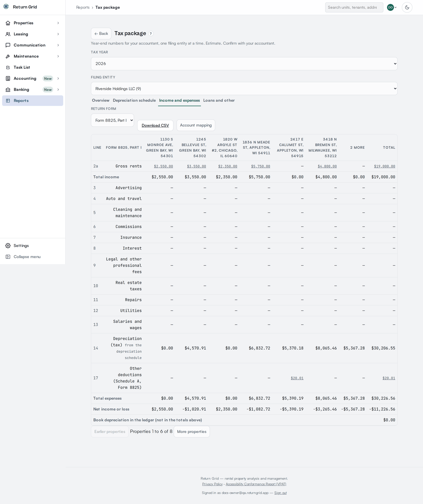Click the Settings gear icon
Image resolution: width=423 pixels, height=504 pixels.
click(8, 246)
